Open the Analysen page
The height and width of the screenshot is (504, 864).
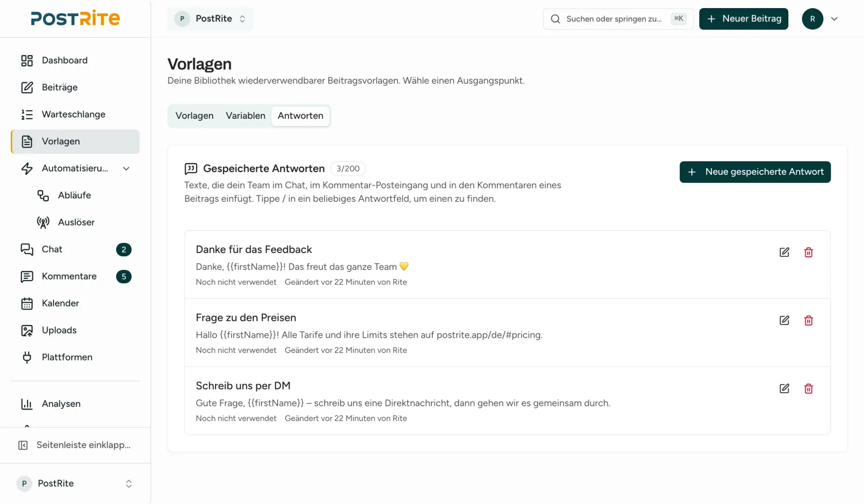75,404
